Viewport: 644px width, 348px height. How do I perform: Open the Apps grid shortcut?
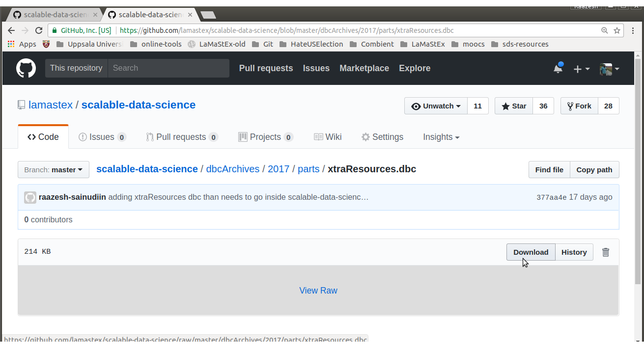coord(22,44)
